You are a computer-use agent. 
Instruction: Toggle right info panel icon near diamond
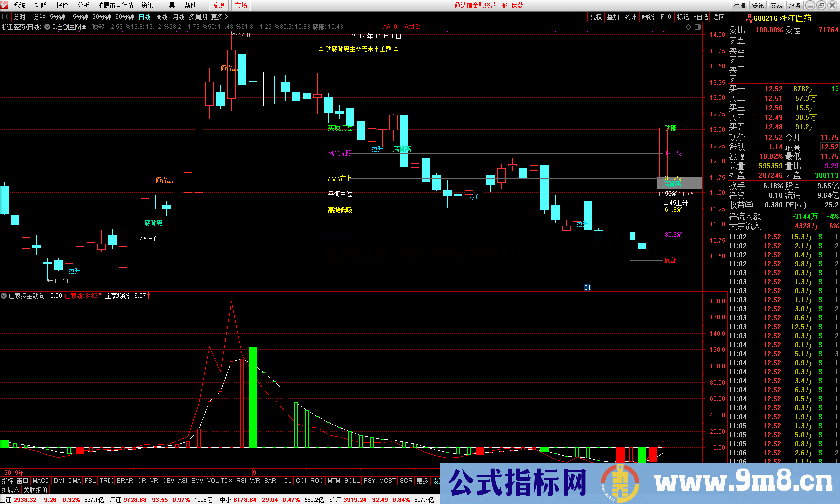click(x=698, y=27)
